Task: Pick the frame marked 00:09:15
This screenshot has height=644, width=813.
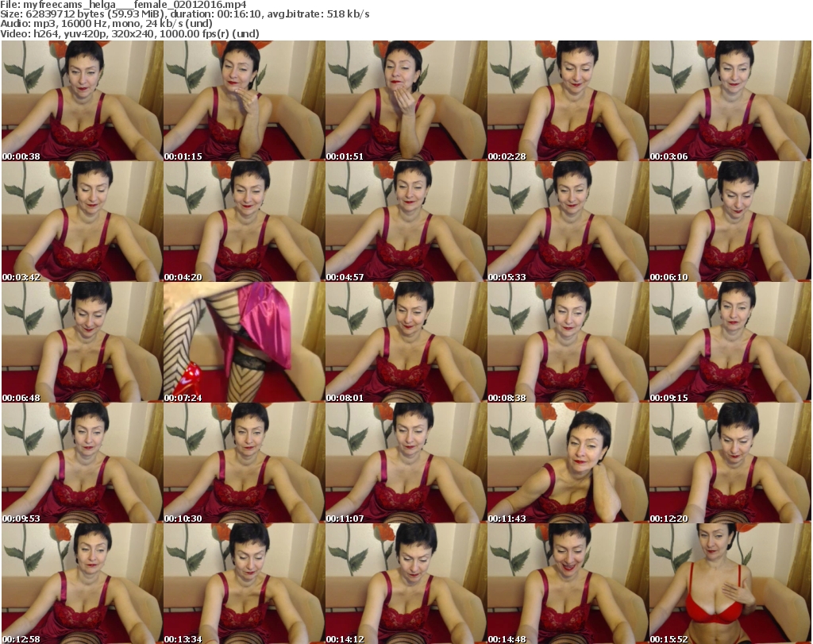Action: [730, 342]
